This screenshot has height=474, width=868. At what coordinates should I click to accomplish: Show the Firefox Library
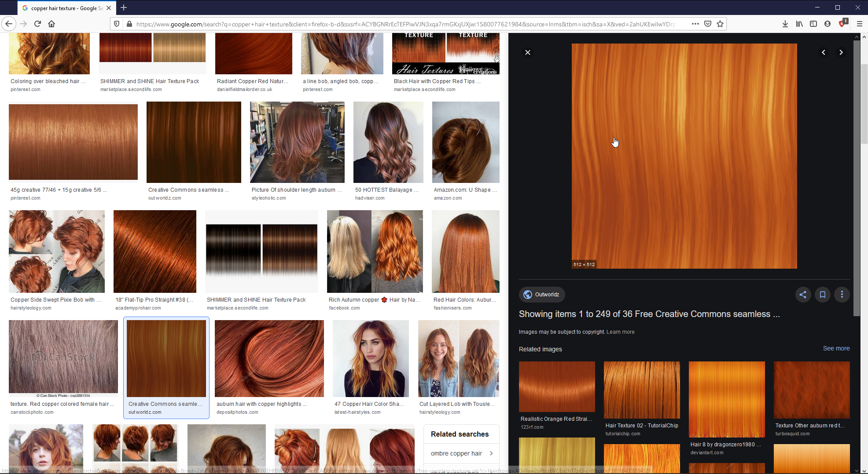coord(799,24)
